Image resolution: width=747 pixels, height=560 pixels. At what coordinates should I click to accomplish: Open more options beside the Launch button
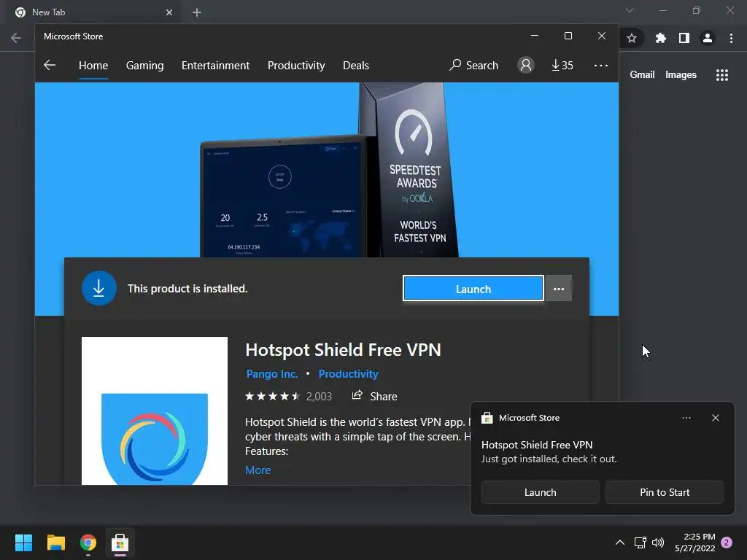click(558, 289)
